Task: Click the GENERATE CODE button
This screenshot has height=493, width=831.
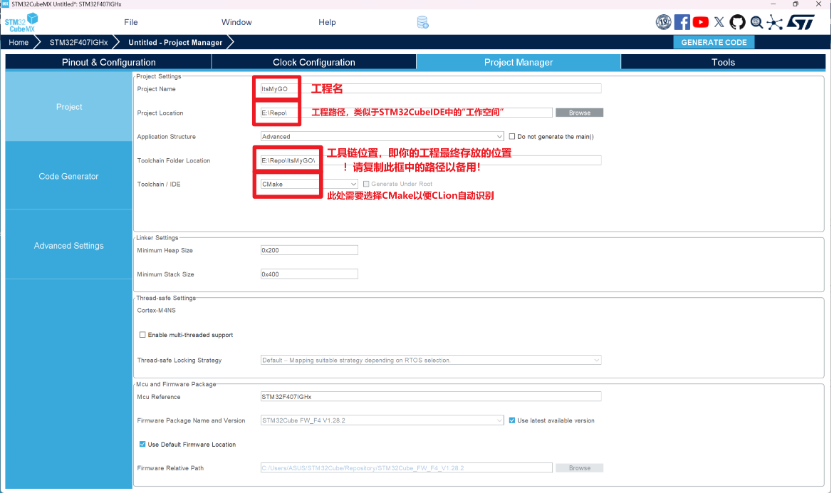Action: [x=714, y=42]
